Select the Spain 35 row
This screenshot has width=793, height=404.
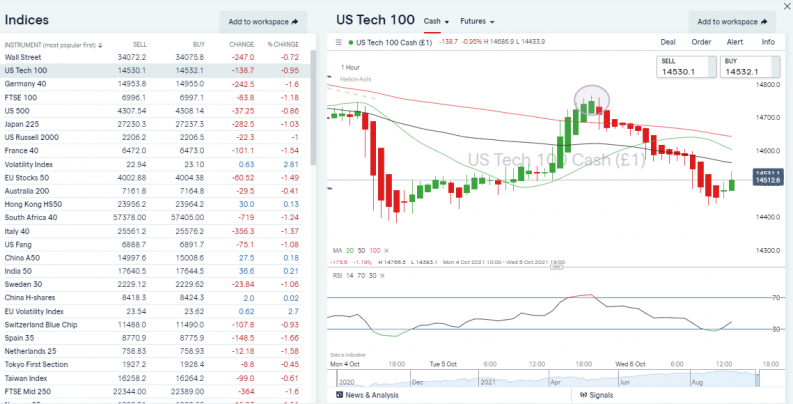[153, 338]
